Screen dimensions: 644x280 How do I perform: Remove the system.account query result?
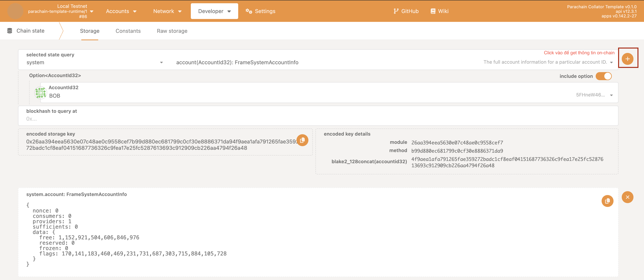pos(627,197)
